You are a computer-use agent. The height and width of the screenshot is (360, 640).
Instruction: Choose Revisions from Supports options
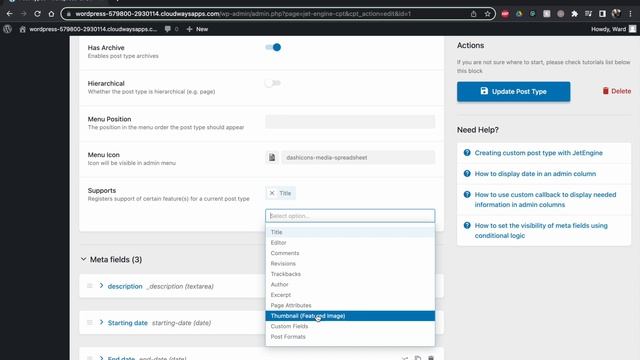click(350, 264)
